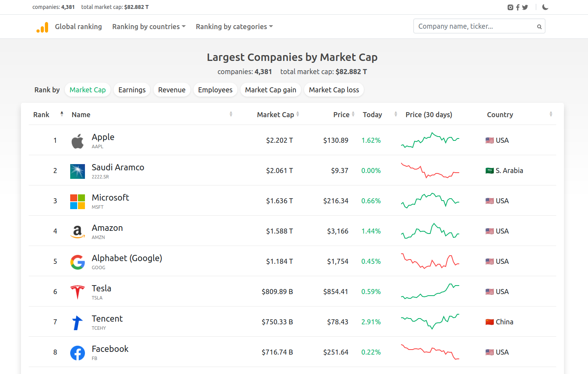588x374 pixels.
Task: Select the Global ranking menu item
Action: [78, 26]
